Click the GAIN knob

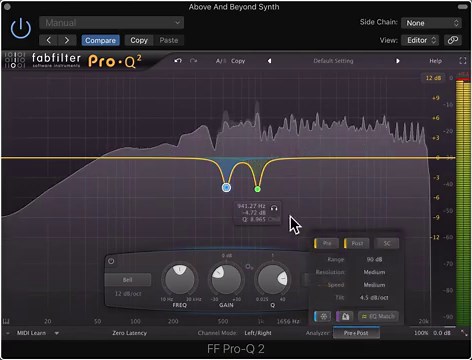(x=226, y=279)
